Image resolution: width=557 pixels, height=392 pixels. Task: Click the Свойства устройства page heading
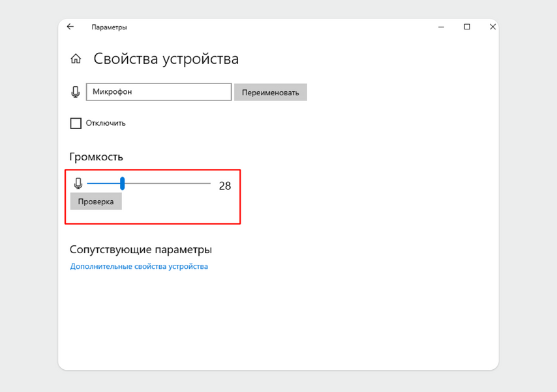tap(166, 59)
